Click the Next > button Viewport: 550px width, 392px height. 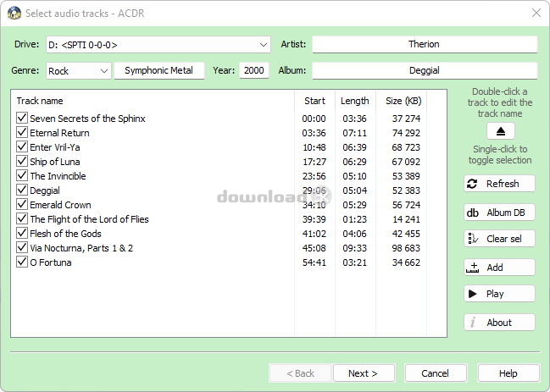point(364,373)
